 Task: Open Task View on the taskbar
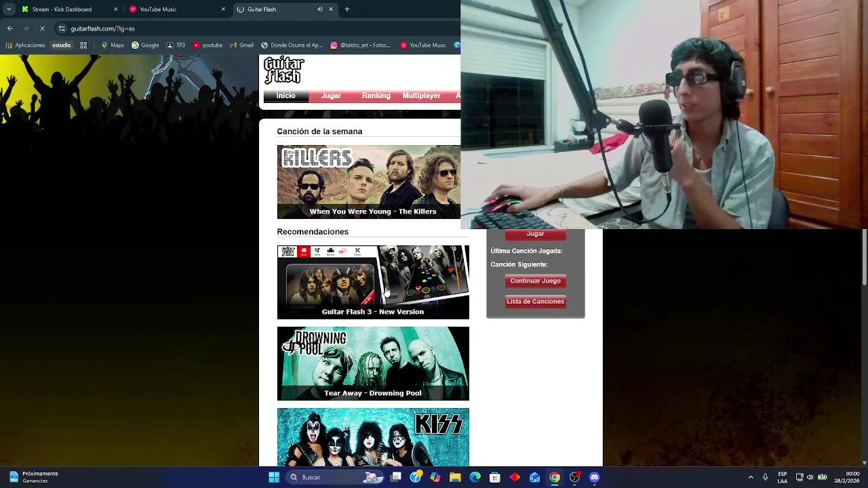396,477
